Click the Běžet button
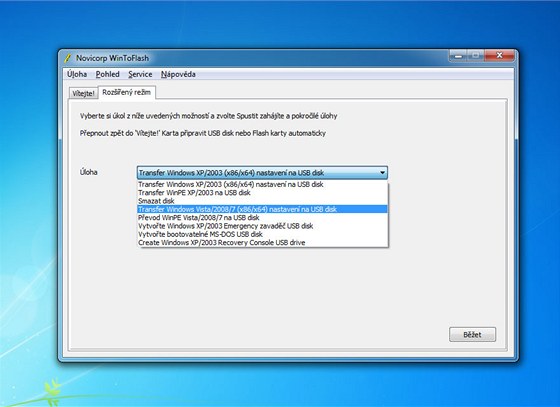 pyautogui.click(x=472, y=335)
